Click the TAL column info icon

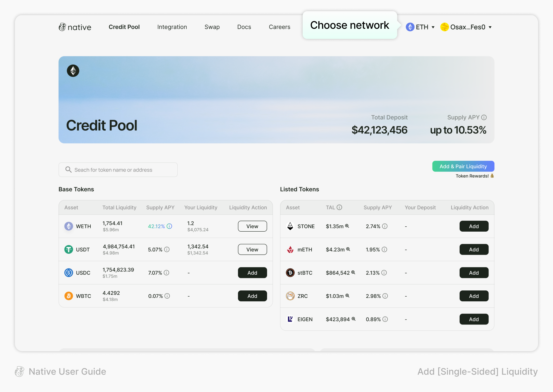(x=340, y=207)
